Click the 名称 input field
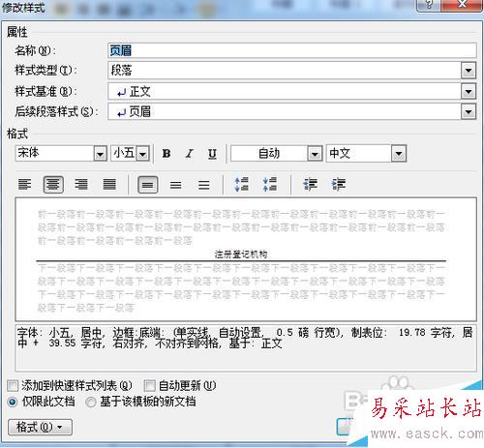Screen dimensions: 484x448 coord(292,50)
